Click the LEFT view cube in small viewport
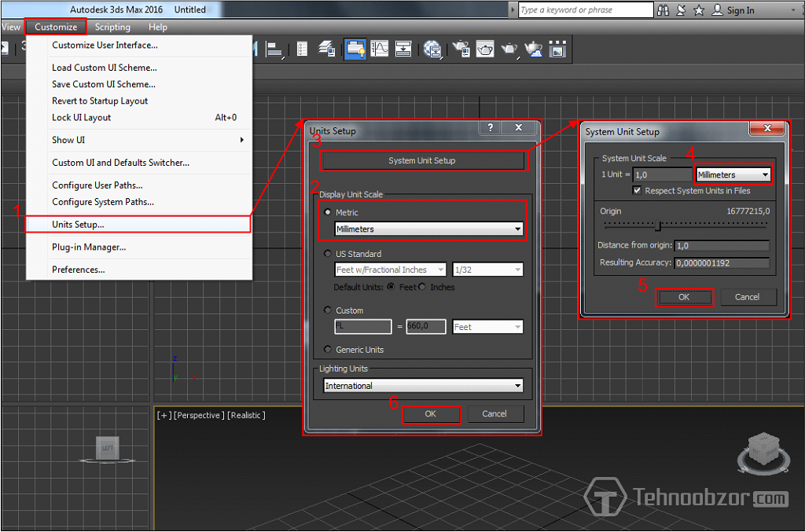805x532 pixels. click(107, 448)
